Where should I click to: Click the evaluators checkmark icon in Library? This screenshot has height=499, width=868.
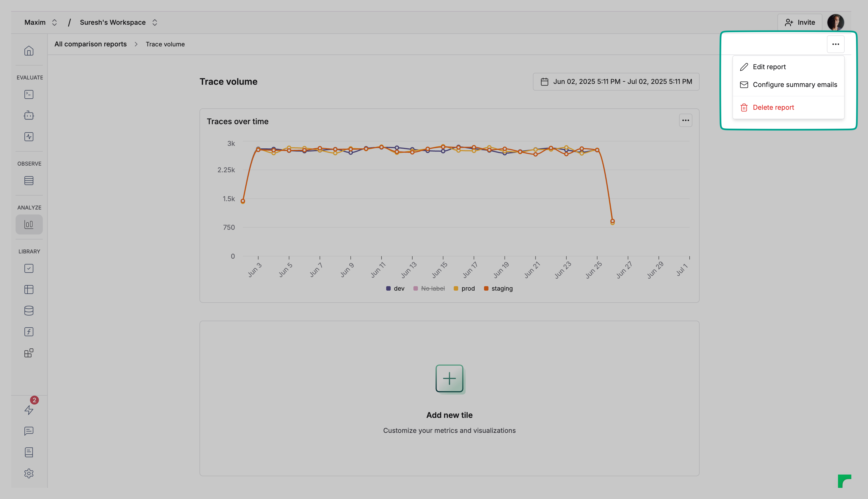click(29, 268)
